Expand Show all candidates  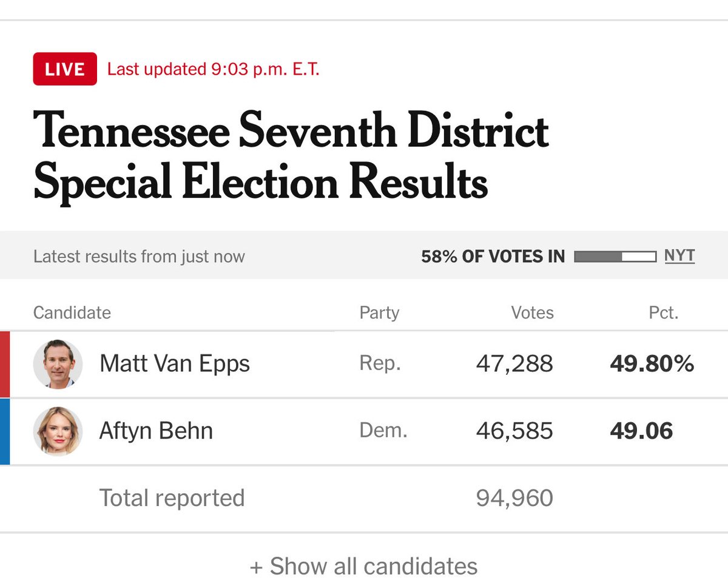click(363, 566)
